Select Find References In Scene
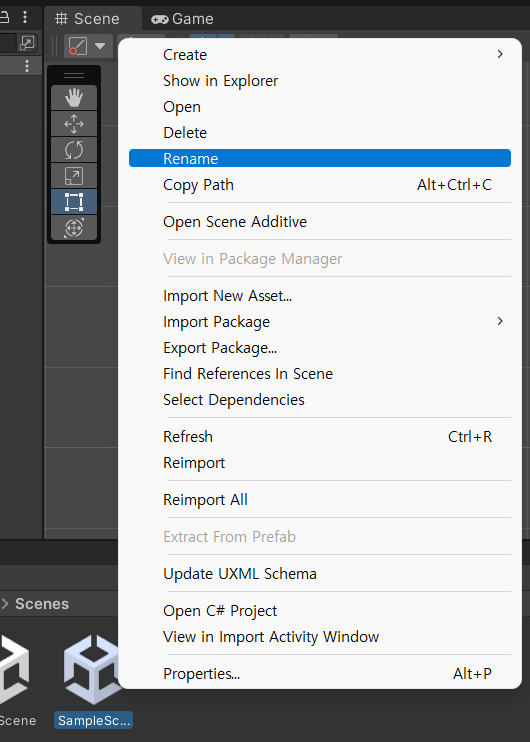This screenshot has width=530, height=742. (320, 374)
